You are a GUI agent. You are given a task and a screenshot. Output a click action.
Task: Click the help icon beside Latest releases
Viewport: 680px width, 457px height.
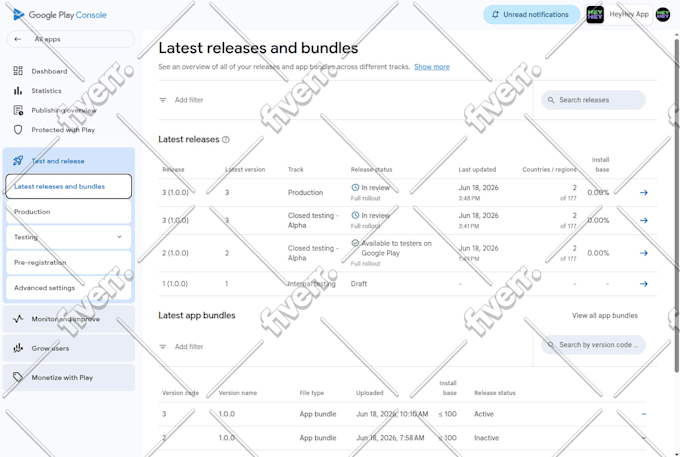pos(226,140)
